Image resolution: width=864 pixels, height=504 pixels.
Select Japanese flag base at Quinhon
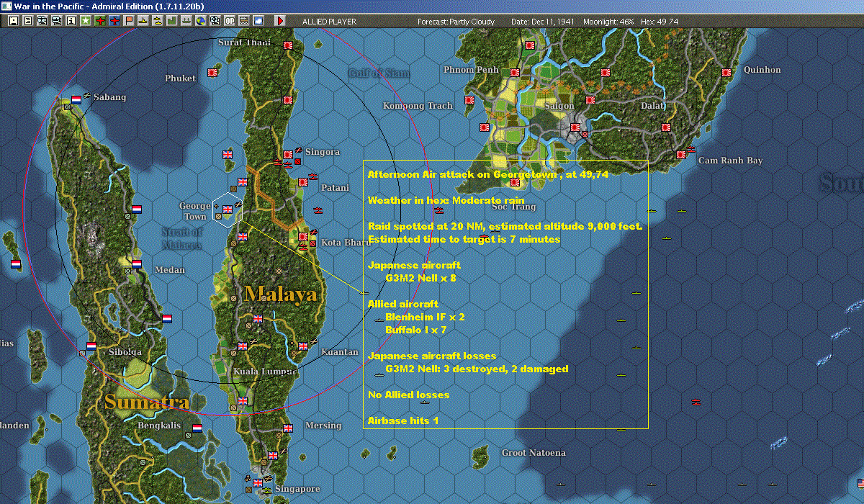point(726,73)
